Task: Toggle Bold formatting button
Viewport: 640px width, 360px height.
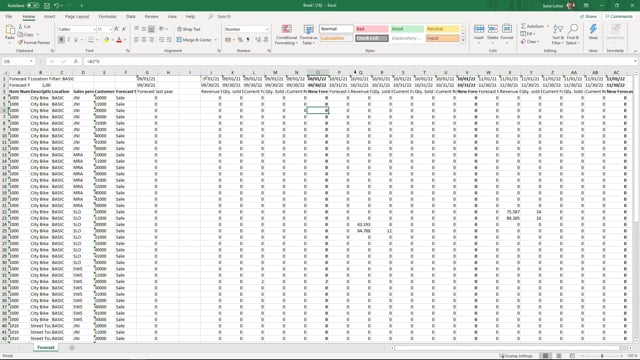Action: [61, 40]
